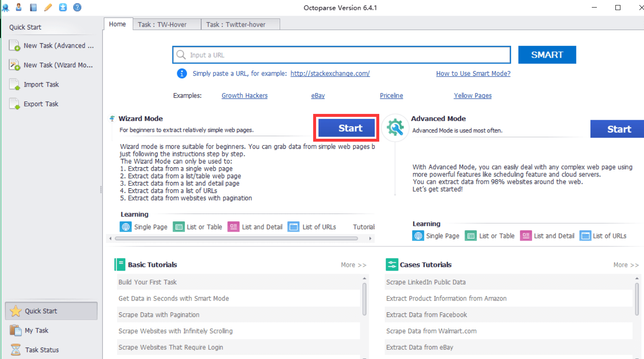Open the Priceline example link
Screen dimensions: 644x359
tap(391, 95)
